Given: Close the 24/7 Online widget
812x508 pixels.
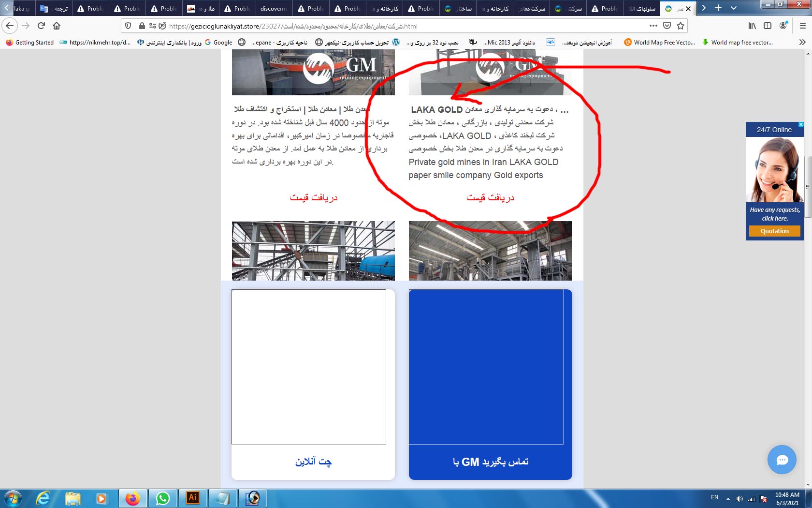Looking at the screenshot, I should (800, 125).
